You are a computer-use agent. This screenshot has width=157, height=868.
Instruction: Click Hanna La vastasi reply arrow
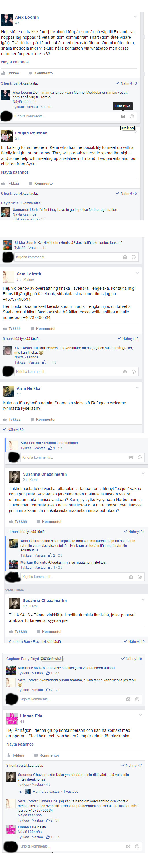point(20,792)
